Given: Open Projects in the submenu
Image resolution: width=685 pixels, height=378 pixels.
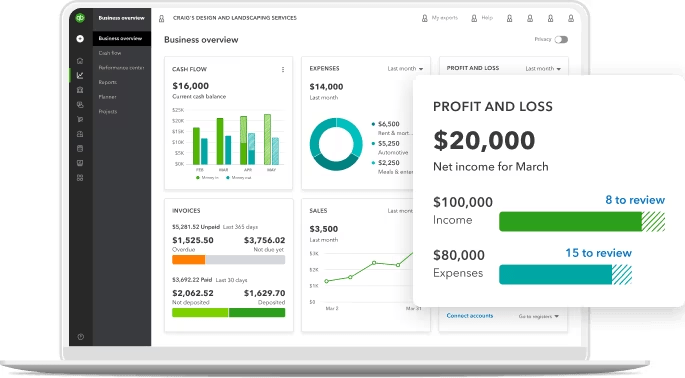Looking at the screenshot, I should pos(108,111).
